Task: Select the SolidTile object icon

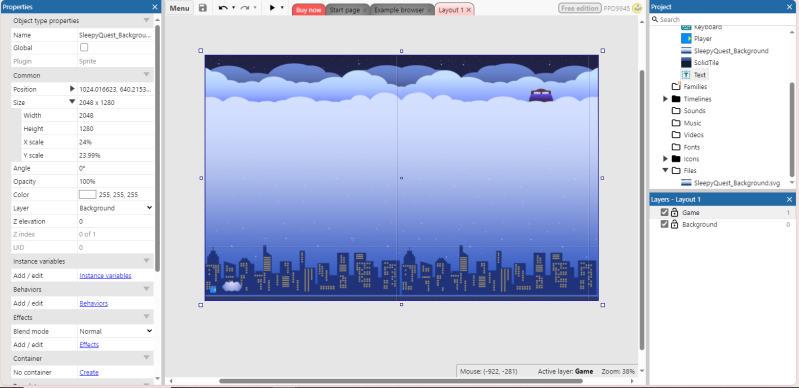Action: (x=686, y=63)
